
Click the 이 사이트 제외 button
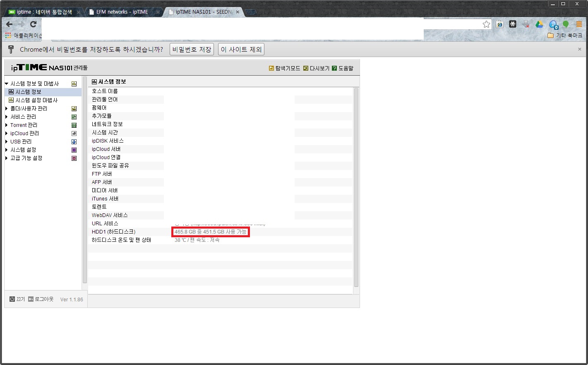(x=241, y=50)
